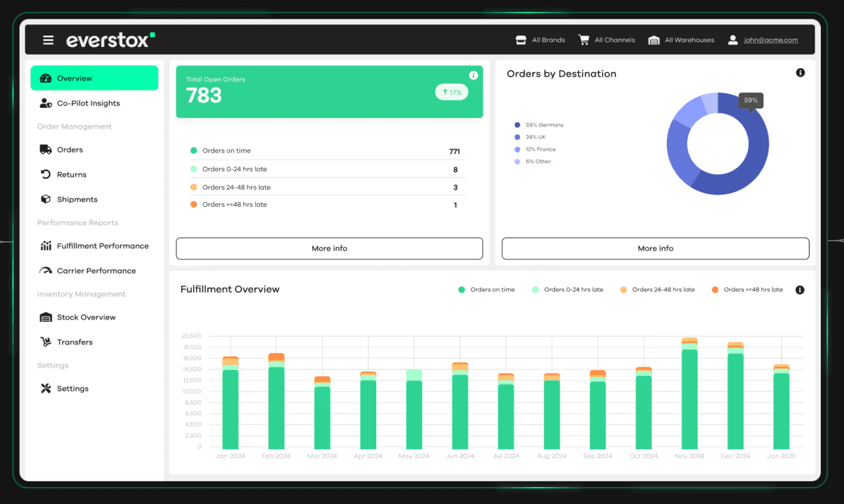Open the All Warehouses filter

point(681,40)
